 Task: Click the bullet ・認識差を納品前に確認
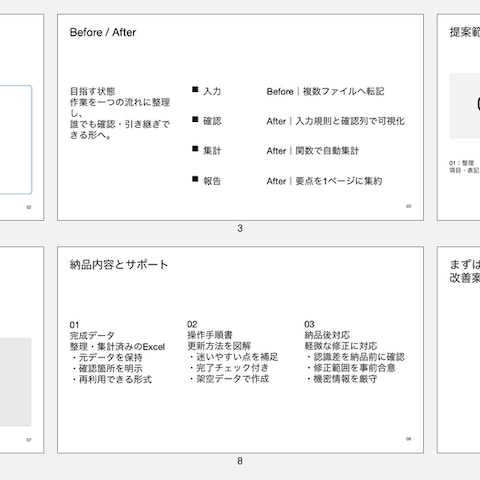point(355,357)
